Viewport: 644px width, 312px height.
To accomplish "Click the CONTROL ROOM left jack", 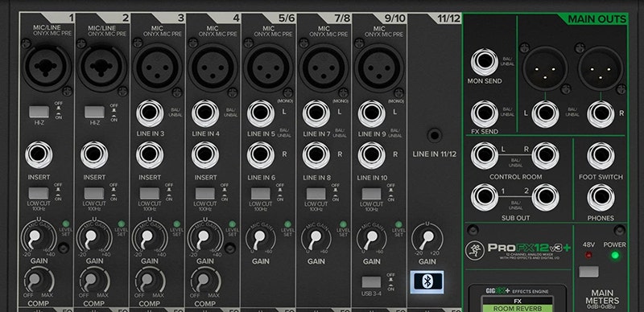I will click(x=485, y=155).
